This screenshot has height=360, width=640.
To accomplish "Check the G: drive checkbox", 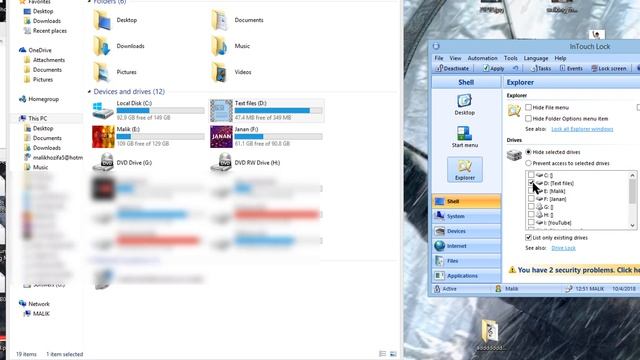I will [x=531, y=207].
